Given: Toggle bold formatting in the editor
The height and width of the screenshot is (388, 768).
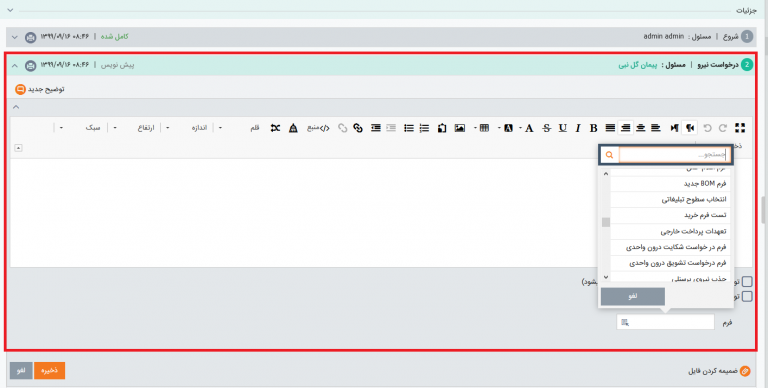Looking at the screenshot, I should click(593, 128).
